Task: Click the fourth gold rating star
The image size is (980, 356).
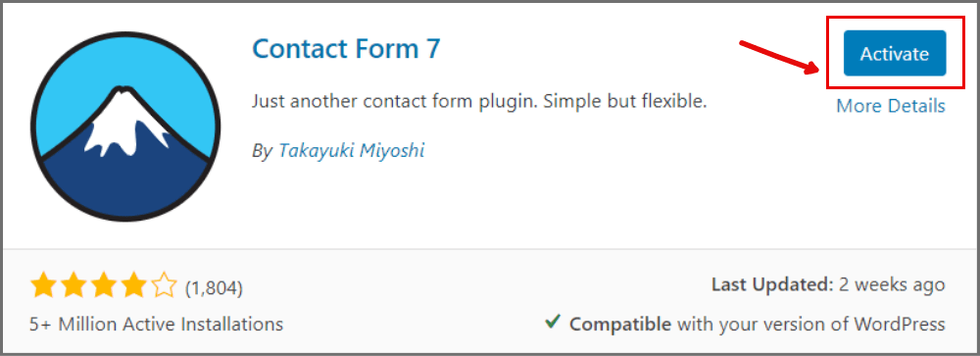Action: (x=133, y=286)
